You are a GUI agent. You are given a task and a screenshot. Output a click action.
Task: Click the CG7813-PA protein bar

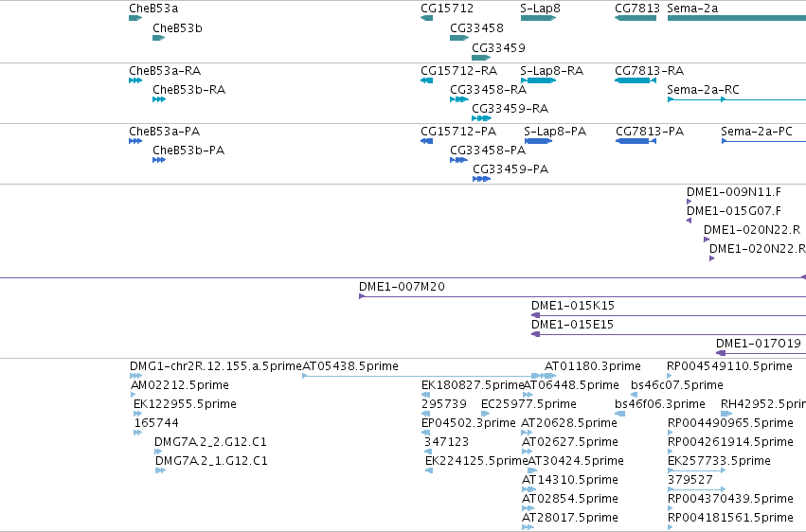636,141
